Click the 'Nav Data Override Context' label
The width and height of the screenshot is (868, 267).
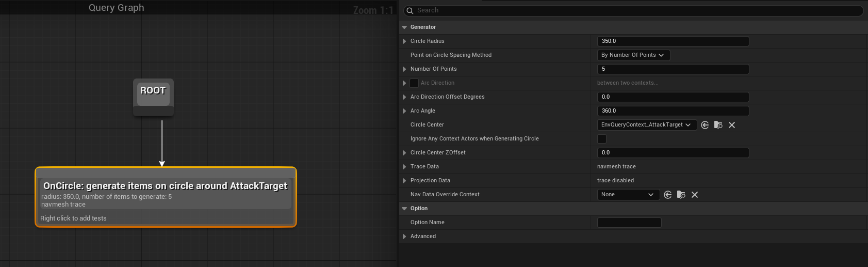point(445,195)
